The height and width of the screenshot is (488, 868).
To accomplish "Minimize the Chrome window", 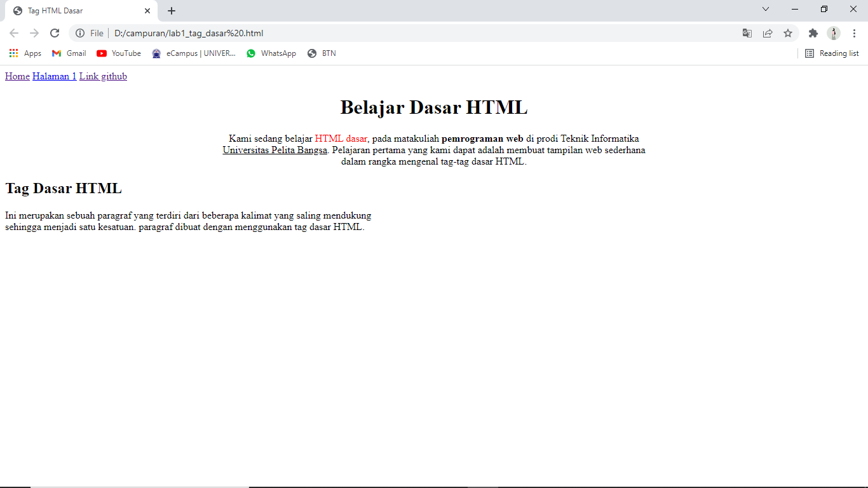I will click(795, 9).
